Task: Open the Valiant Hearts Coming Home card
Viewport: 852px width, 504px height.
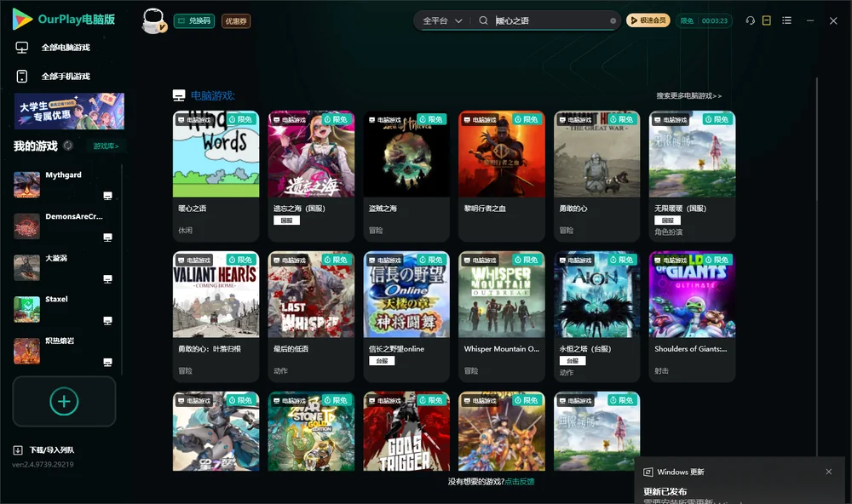Action: [216, 317]
